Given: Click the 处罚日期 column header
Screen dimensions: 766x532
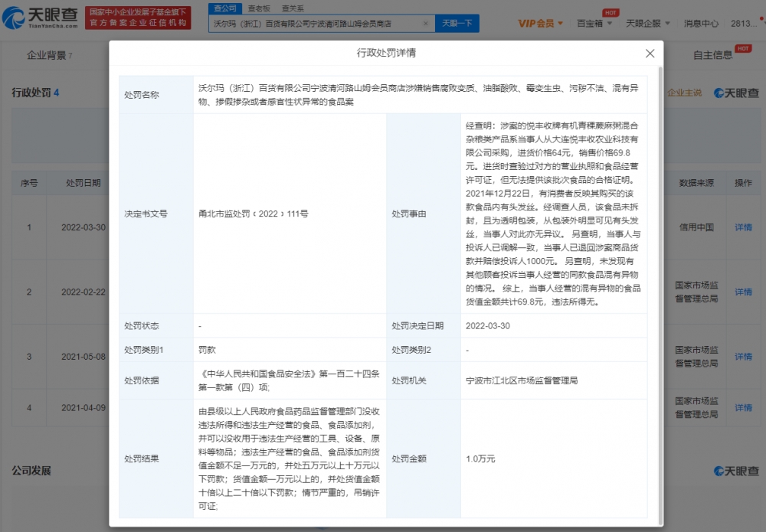Looking at the screenshot, I should (83, 183).
